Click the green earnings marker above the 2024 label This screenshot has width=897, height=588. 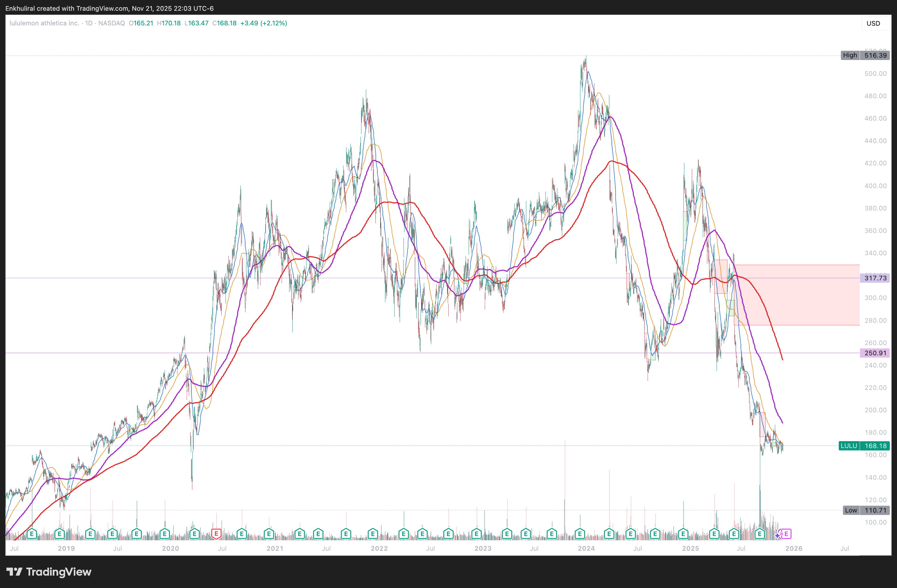tap(580, 534)
